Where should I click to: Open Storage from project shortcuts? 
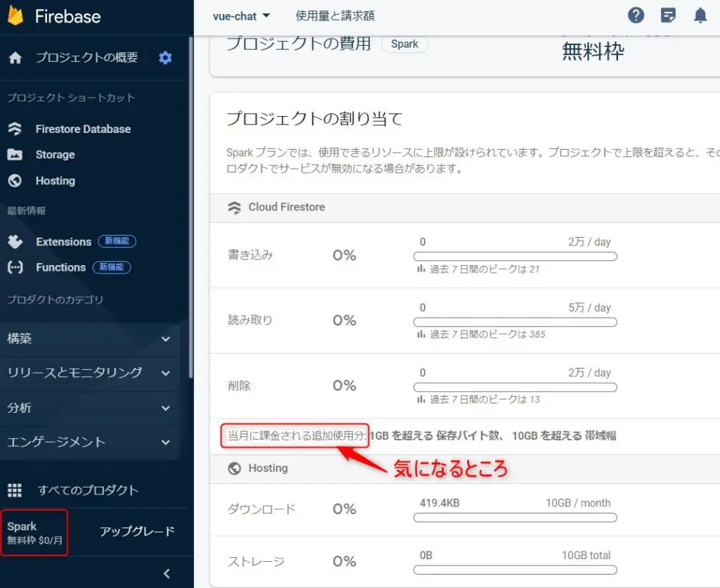55,155
